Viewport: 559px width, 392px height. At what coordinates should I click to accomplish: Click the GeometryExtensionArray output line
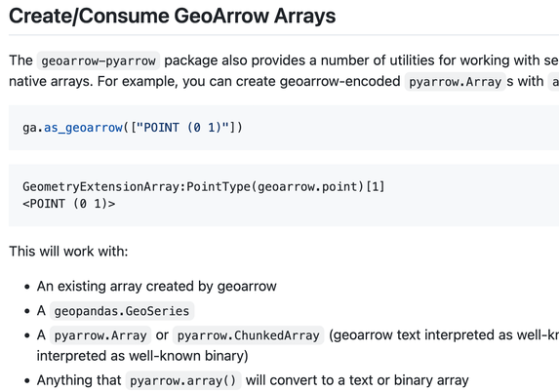point(204,186)
